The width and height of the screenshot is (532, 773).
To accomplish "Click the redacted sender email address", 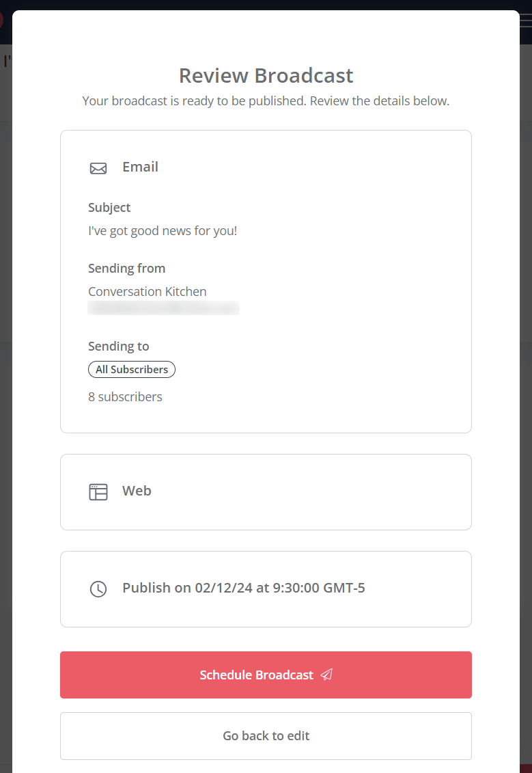I will tap(163, 308).
